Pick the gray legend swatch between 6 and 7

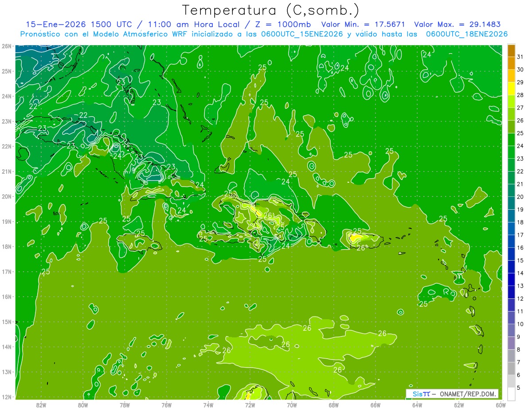511,368
